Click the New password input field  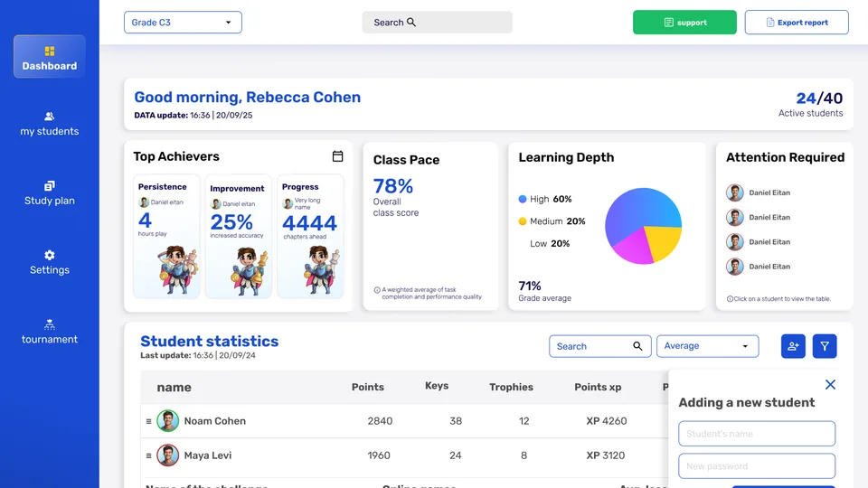tap(757, 466)
